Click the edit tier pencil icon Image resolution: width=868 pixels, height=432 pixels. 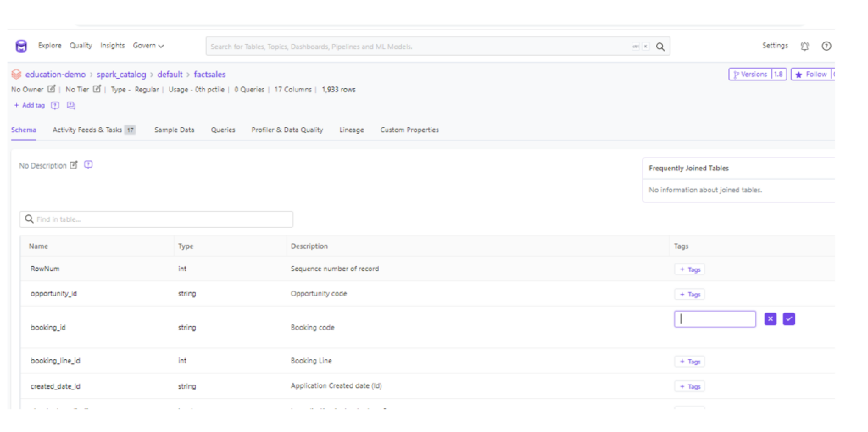coord(97,89)
